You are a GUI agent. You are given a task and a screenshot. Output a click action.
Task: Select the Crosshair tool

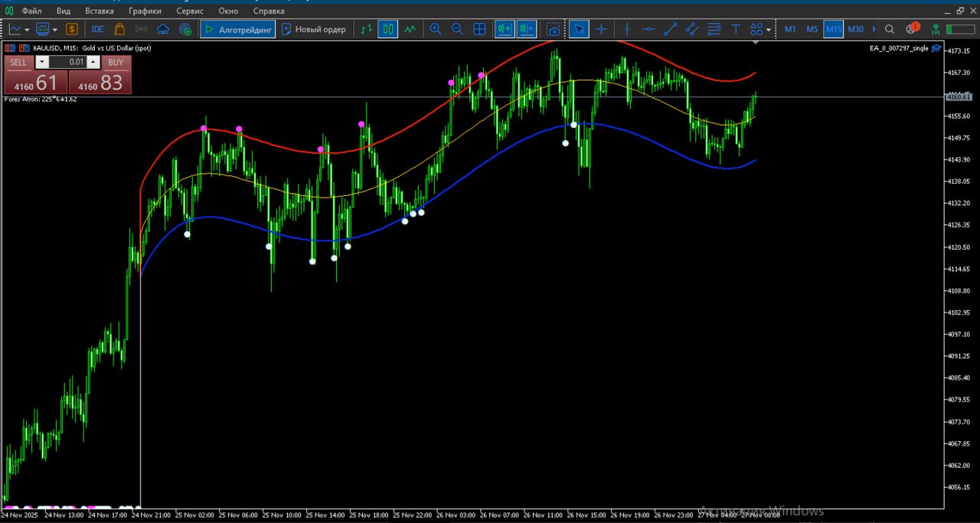pyautogui.click(x=601, y=29)
